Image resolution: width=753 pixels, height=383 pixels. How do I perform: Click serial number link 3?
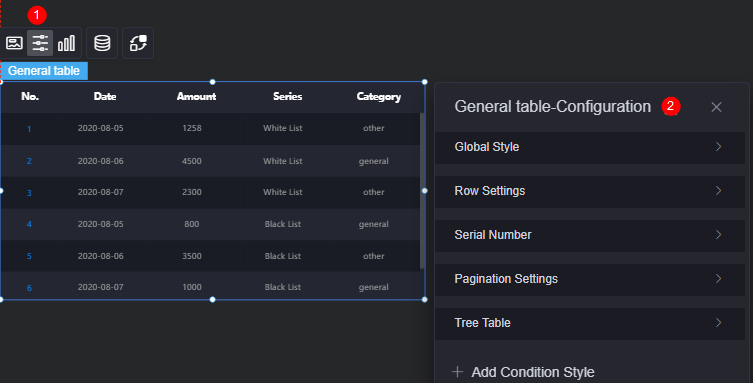pos(29,193)
